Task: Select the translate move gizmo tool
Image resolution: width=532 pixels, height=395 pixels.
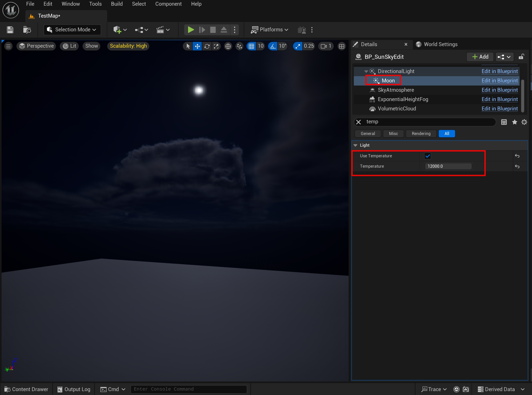Action: pos(197,46)
